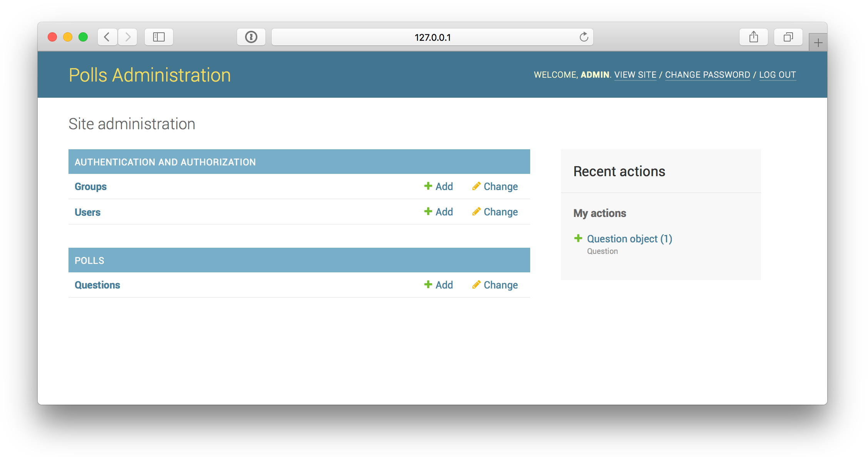Click the Show All Tabs icon
Image resolution: width=868 pixels, height=457 pixels.
pos(788,37)
